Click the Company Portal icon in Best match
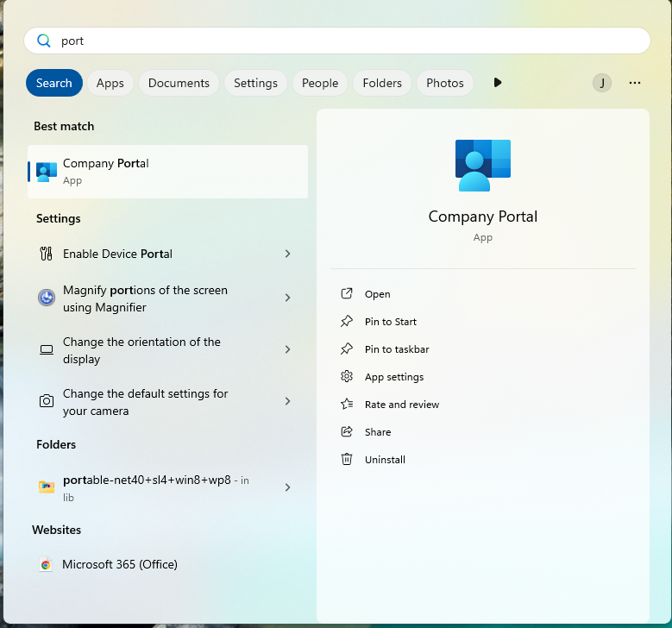 point(47,172)
